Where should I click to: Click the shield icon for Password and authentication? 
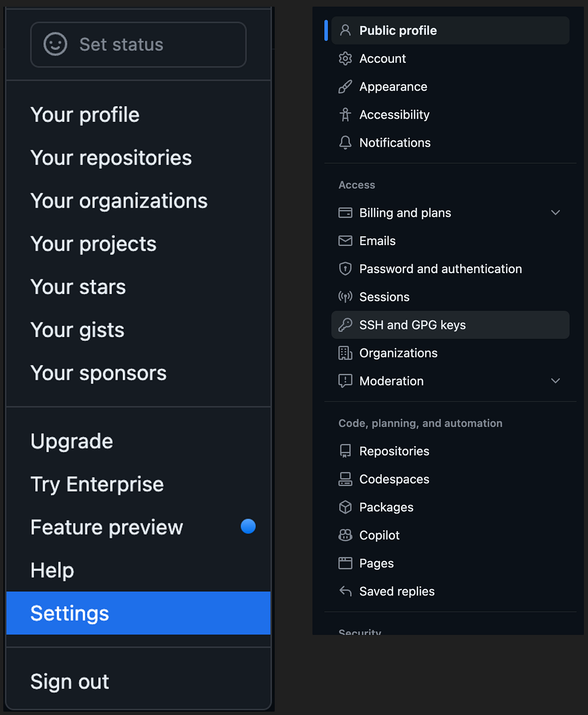tap(345, 269)
